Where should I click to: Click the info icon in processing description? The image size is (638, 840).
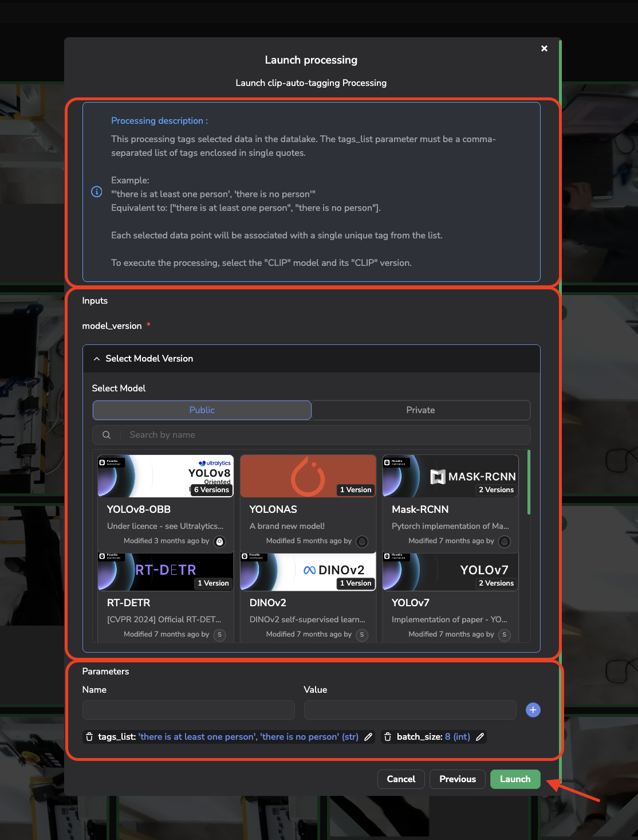[97, 192]
